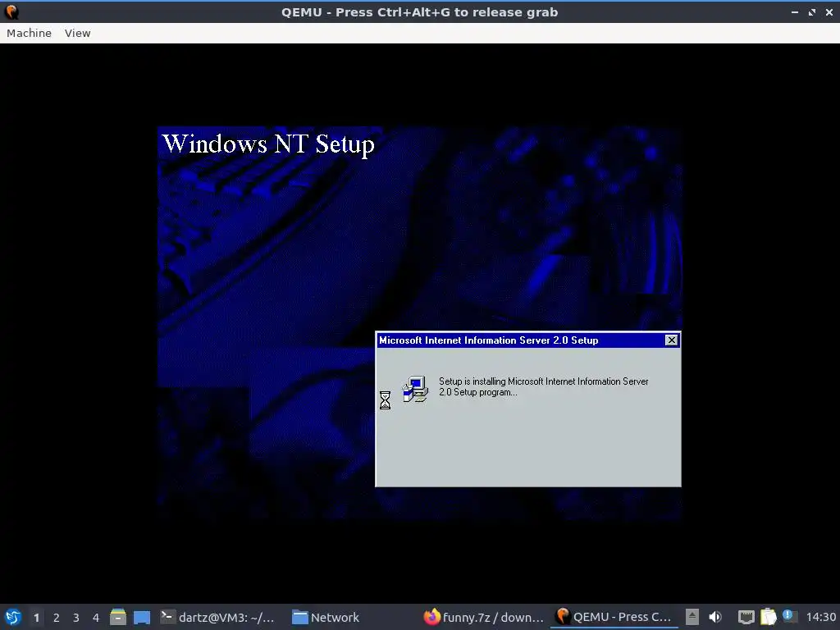Screen dimensions: 840x630
Task: Click the 14:30 clock
Action: (820, 617)
